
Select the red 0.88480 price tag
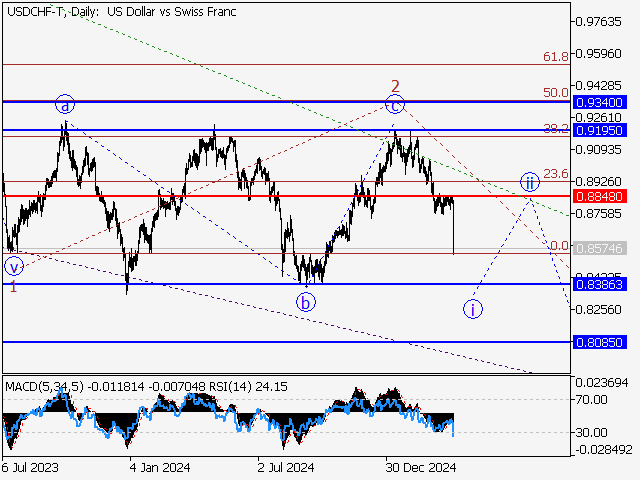600,196
